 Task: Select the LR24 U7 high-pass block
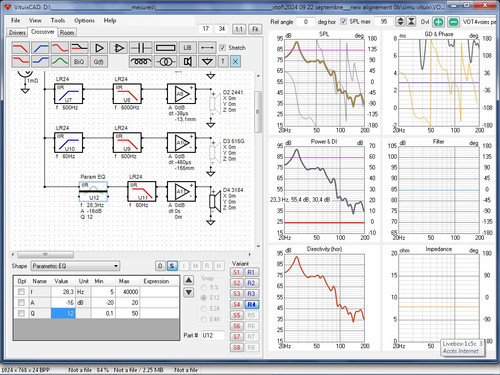[x=68, y=94]
